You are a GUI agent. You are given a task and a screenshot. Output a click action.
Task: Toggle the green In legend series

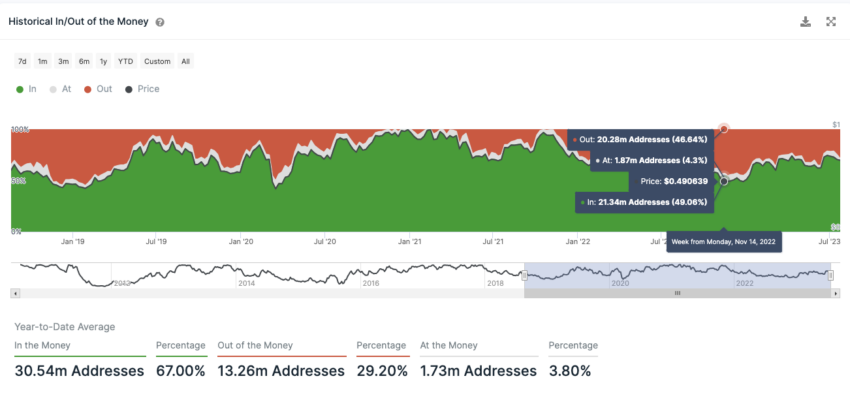(x=26, y=89)
